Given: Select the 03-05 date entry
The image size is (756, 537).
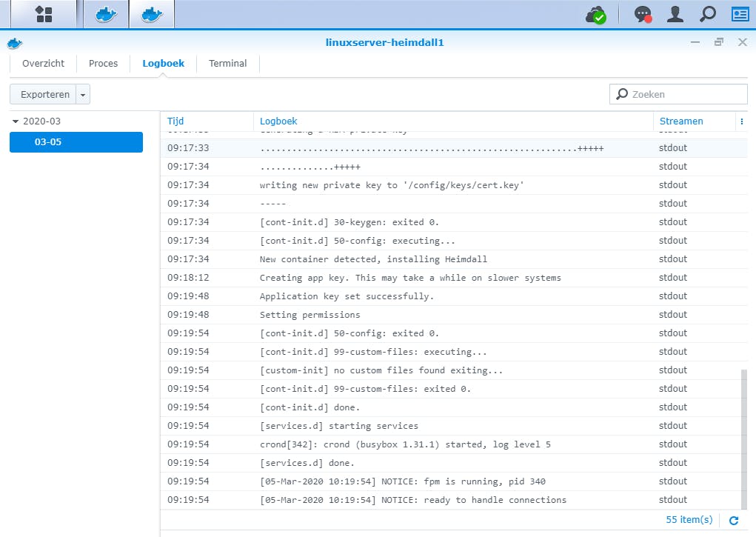Looking at the screenshot, I should (x=76, y=142).
